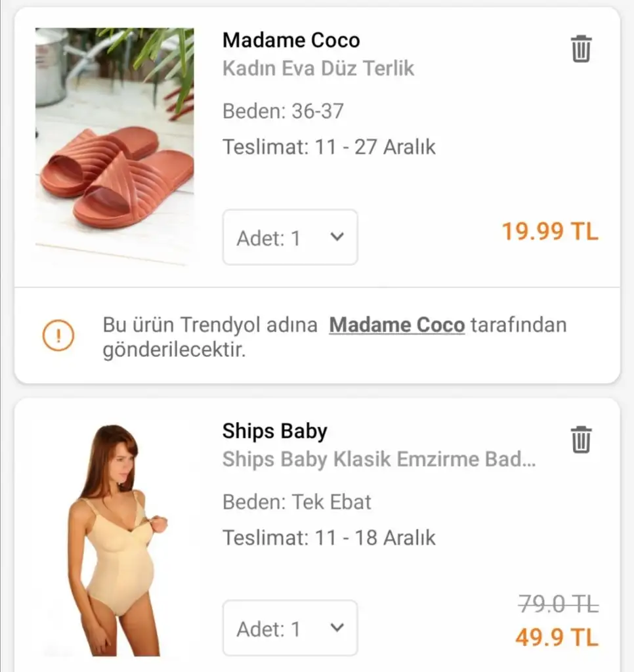View the Ships Baby bodysuit product image
Image resolution: width=634 pixels, height=672 pixels.
(x=116, y=539)
